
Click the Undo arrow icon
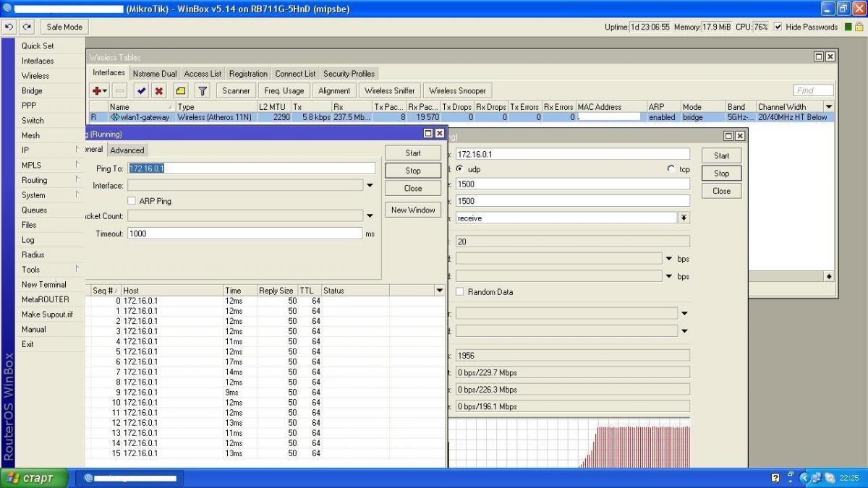tap(9, 27)
